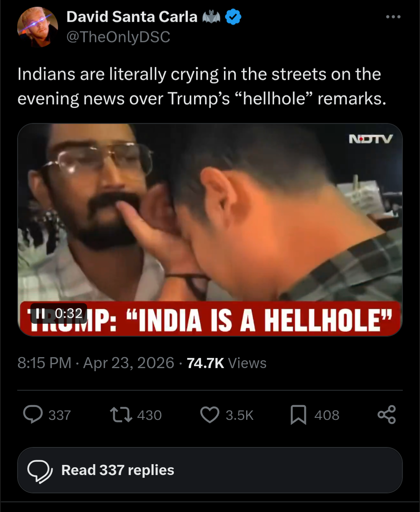Click the repost arrows icon
Screen dimensions: 420x512
(x=121, y=415)
